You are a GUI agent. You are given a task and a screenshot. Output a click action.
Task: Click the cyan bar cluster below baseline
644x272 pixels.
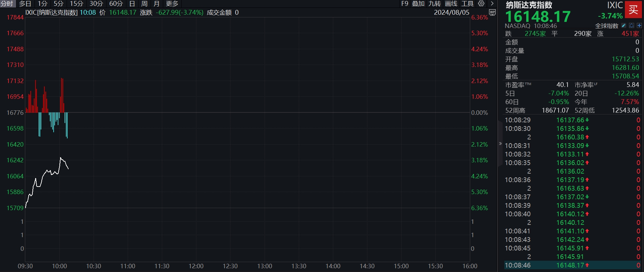(54, 122)
